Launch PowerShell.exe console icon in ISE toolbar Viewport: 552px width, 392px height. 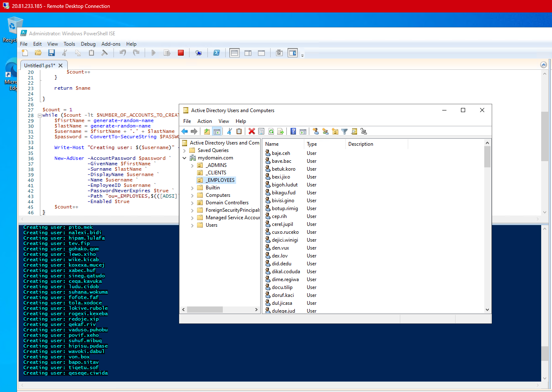[217, 53]
